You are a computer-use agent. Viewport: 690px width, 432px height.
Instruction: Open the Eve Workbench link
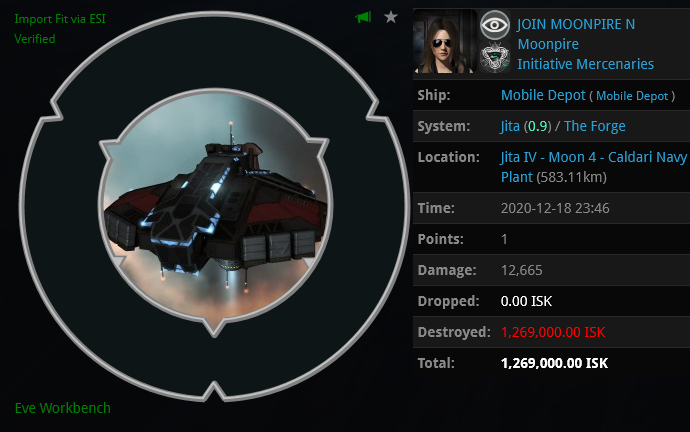tap(62, 408)
